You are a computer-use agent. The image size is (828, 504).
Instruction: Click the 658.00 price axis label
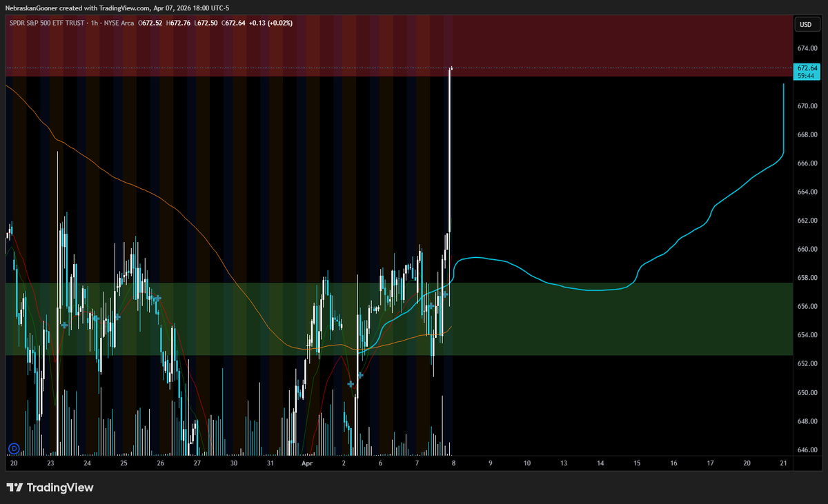tap(807, 278)
